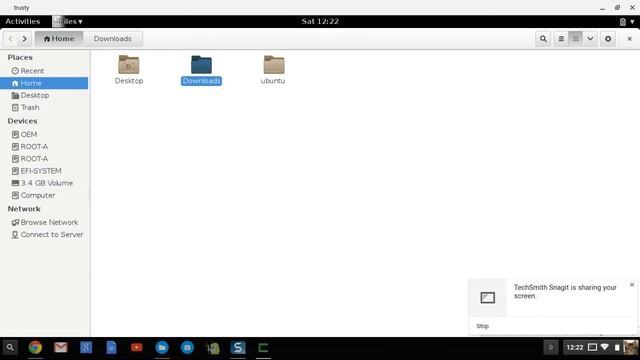Select the ubuntu folder icon
Image resolution: width=640 pixels, height=360 pixels.
[273, 64]
